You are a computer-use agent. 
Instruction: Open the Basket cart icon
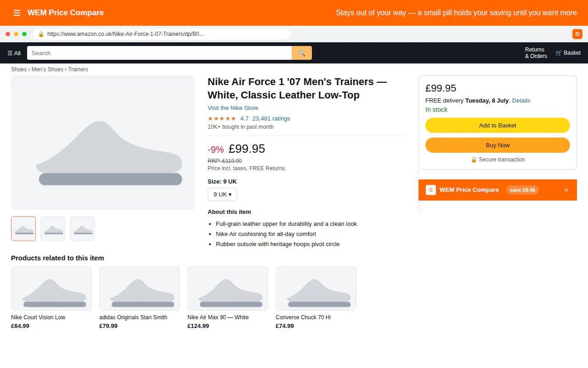[568, 53]
